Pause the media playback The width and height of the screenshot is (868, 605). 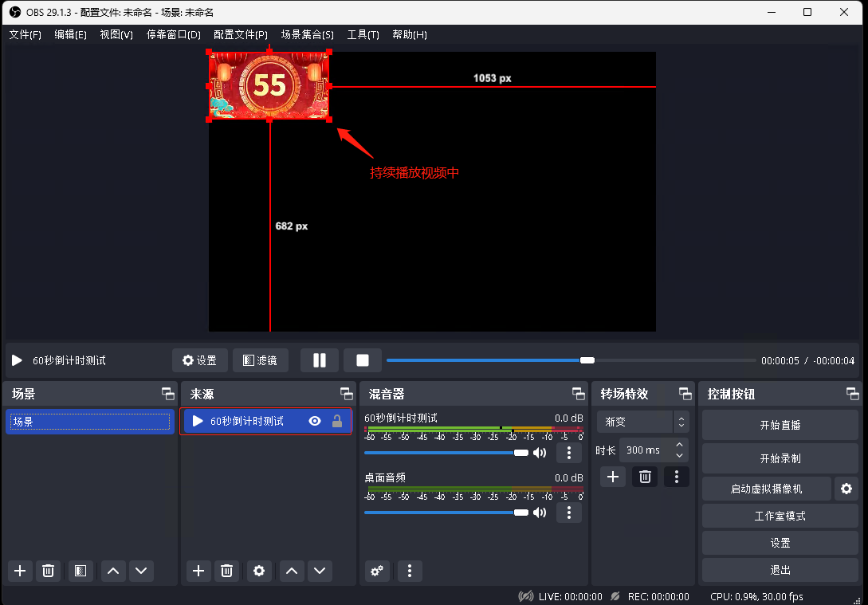pyautogui.click(x=319, y=360)
